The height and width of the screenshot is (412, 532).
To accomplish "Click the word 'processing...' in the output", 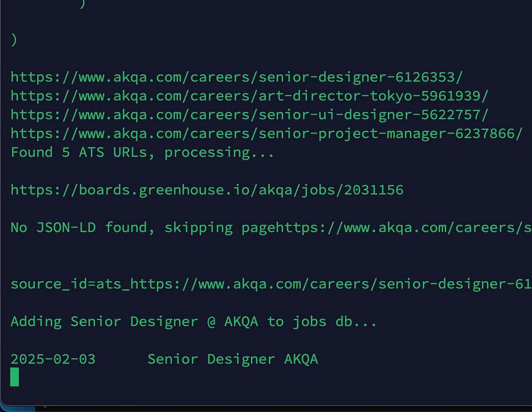I will coord(219,153).
